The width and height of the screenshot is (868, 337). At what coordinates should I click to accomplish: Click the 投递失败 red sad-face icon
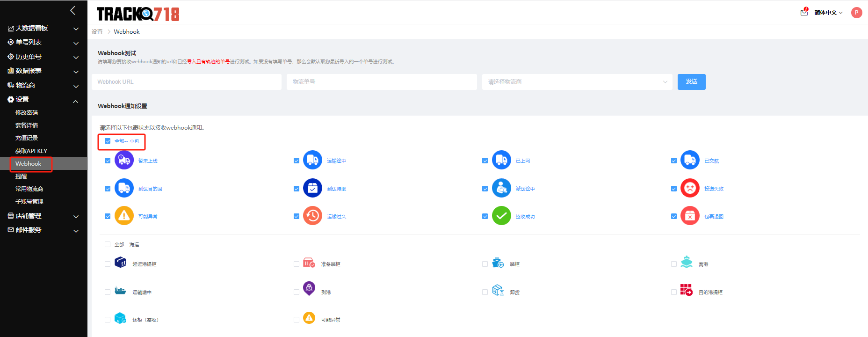coord(690,188)
